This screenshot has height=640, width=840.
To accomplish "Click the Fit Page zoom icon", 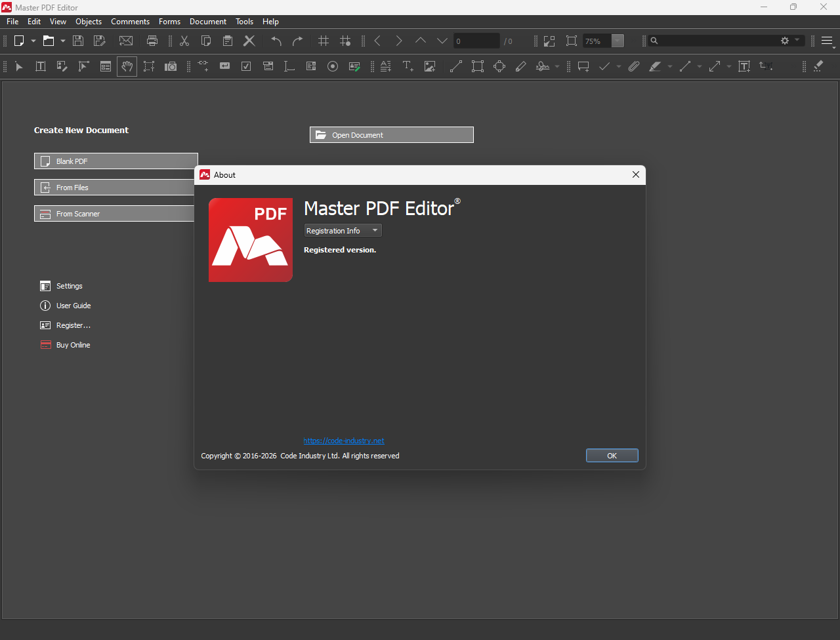I will coord(572,41).
